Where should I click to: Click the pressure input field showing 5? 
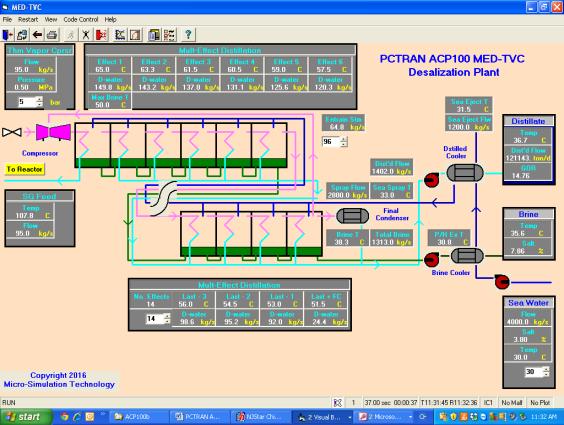(28, 102)
